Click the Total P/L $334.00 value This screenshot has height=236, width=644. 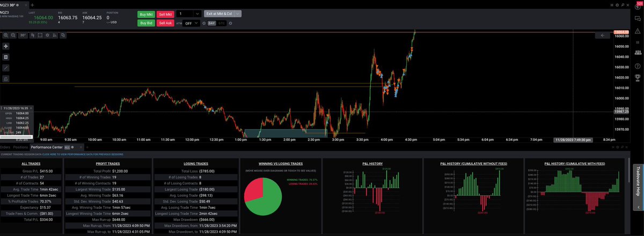pos(46,219)
